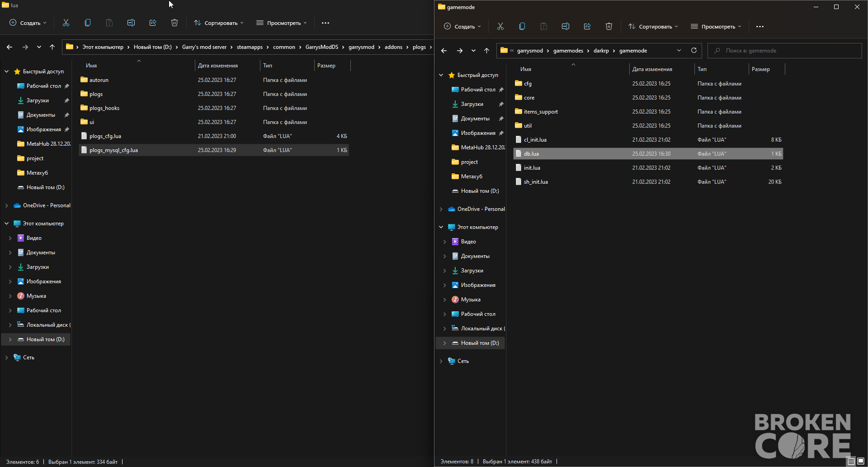Screen dimensions: 868x467
Task: Go up one folder in the gamemode window
Action: [487, 50]
